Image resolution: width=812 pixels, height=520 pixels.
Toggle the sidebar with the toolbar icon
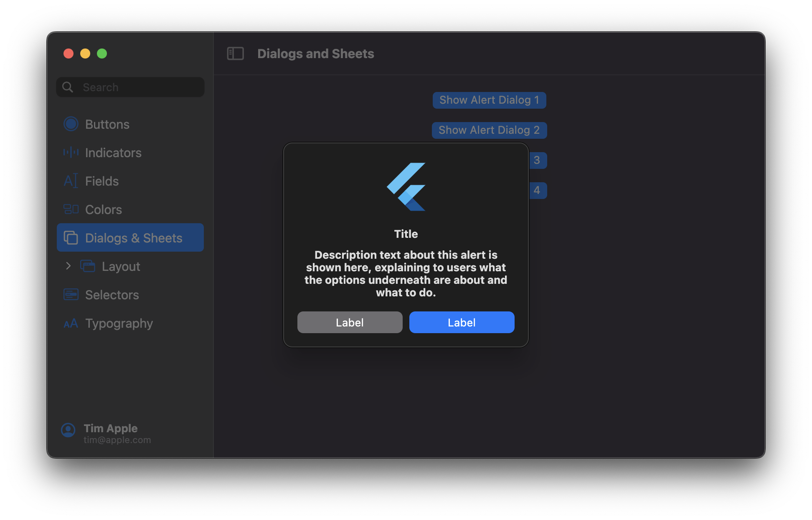(235, 54)
